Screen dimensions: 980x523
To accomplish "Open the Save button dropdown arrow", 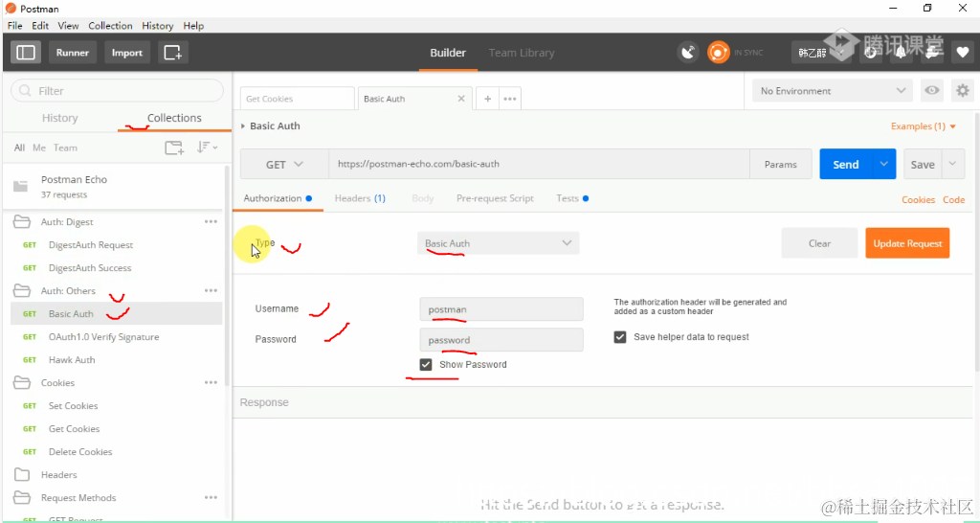I will tap(952, 164).
